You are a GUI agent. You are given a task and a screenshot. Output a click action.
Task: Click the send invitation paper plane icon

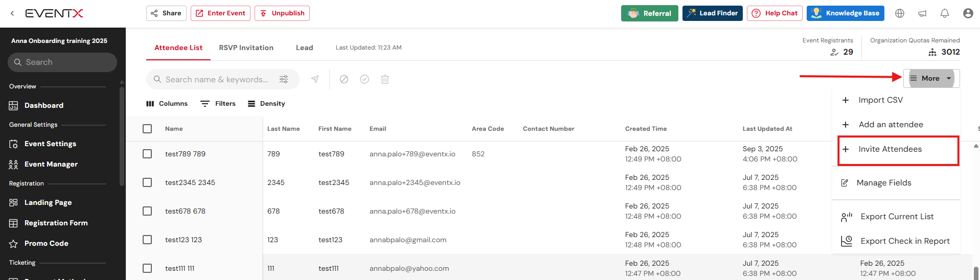click(x=315, y=79)
